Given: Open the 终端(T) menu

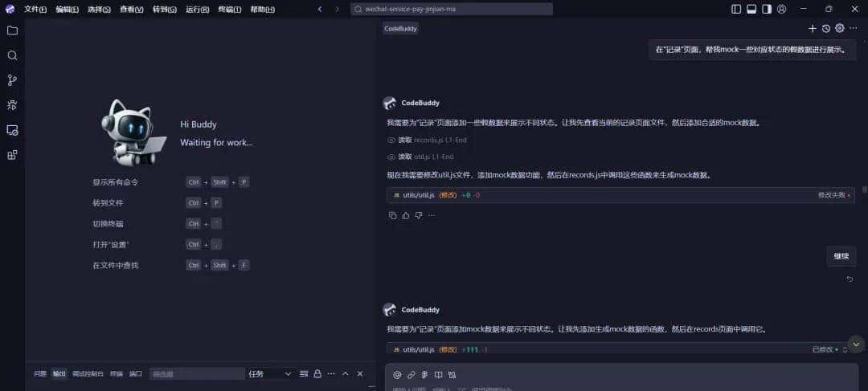Looking at the screenshot, I should pyautogui.click(x=230, y=10).
